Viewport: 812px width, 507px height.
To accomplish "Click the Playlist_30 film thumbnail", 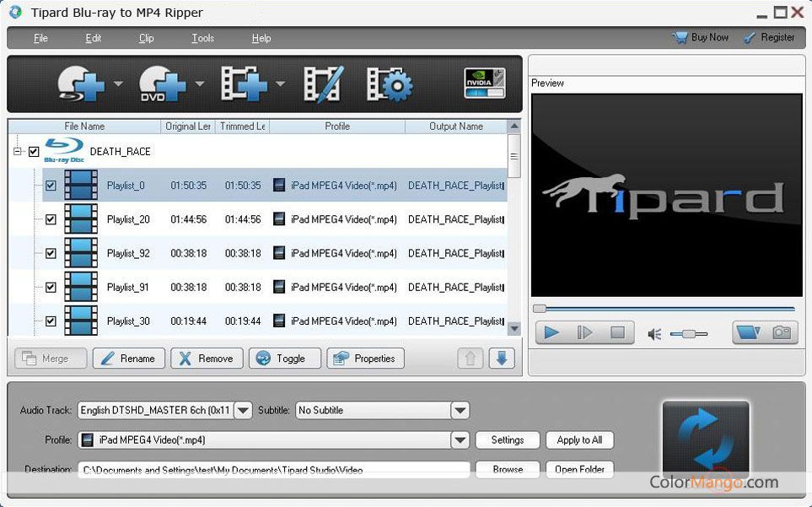I will [81, 321].
